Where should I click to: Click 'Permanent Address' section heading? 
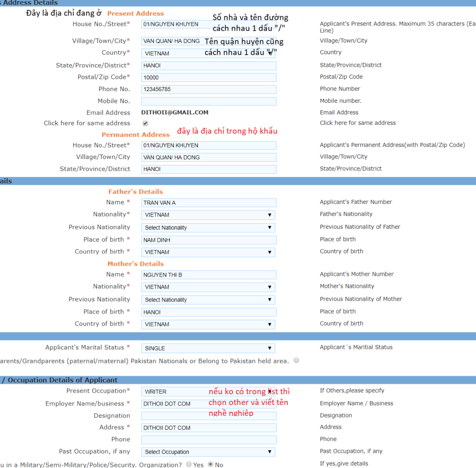(x=135, y=135)
